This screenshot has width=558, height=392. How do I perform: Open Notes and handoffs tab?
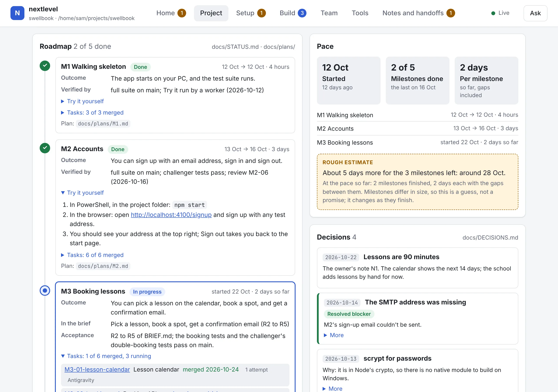click(418, 13)
